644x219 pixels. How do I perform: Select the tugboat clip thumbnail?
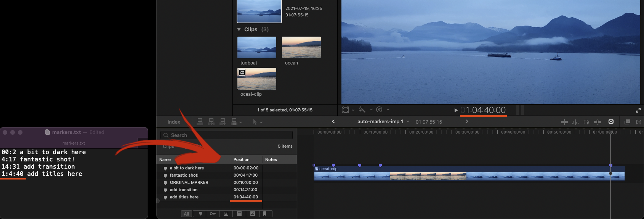tap(257, 47)
